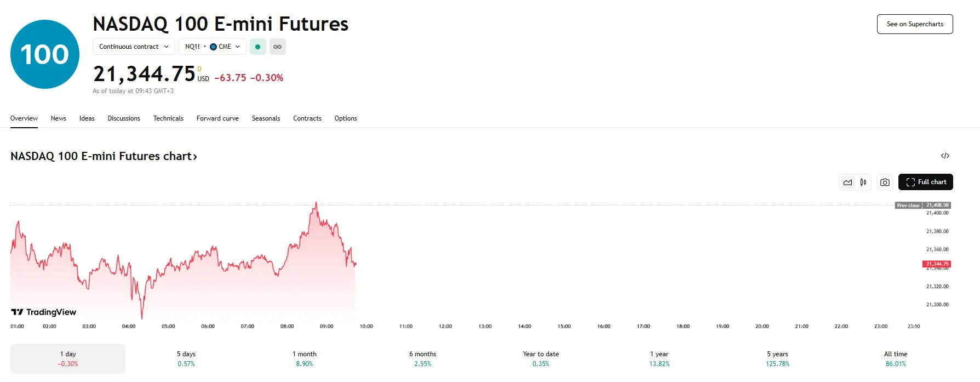Click the 04:00 time axis label
980x382 pixels.
pyautogui.click(x=129, y=327)
